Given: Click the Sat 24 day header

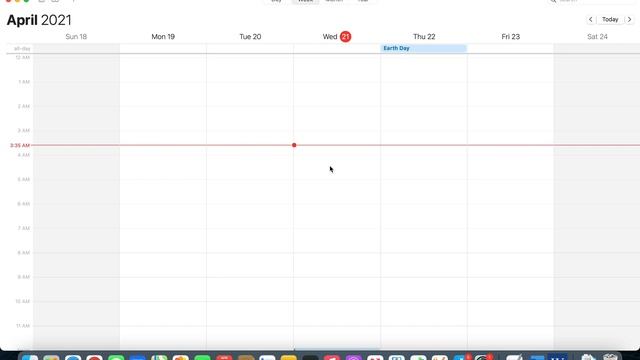Looking at the screenshot, I should (x=597, y=37).
